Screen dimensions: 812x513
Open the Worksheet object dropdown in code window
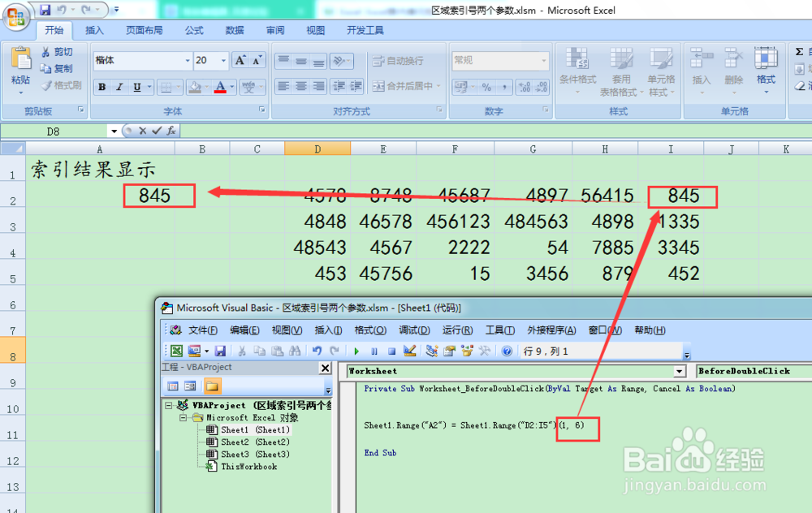coord(680,371)
